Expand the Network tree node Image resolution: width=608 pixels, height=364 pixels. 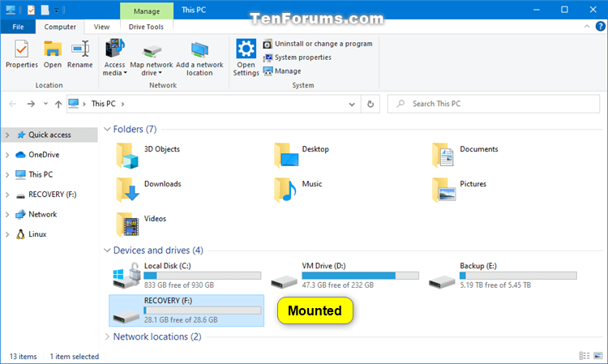[x=7, y=214]
